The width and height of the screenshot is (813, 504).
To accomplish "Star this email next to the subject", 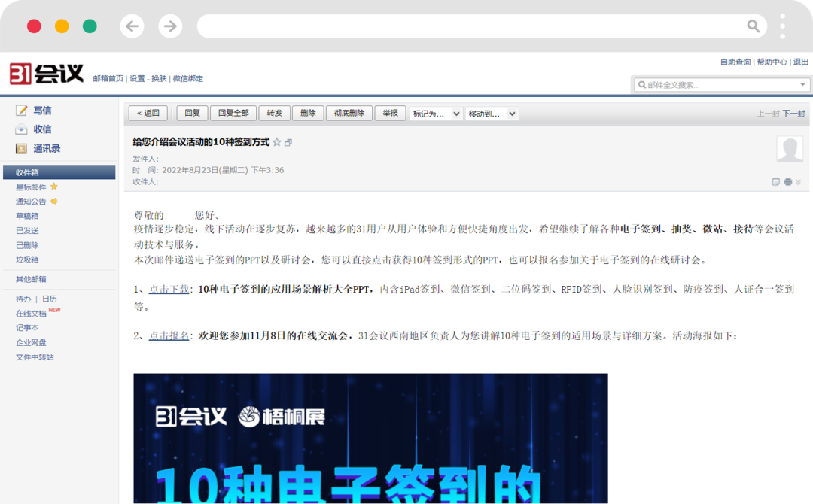I will coord(277,142).
